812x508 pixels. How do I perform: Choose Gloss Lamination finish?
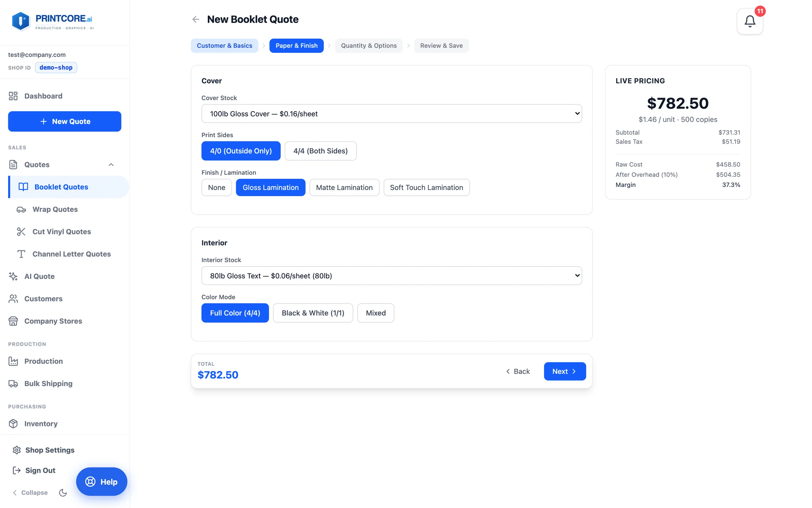271,188
